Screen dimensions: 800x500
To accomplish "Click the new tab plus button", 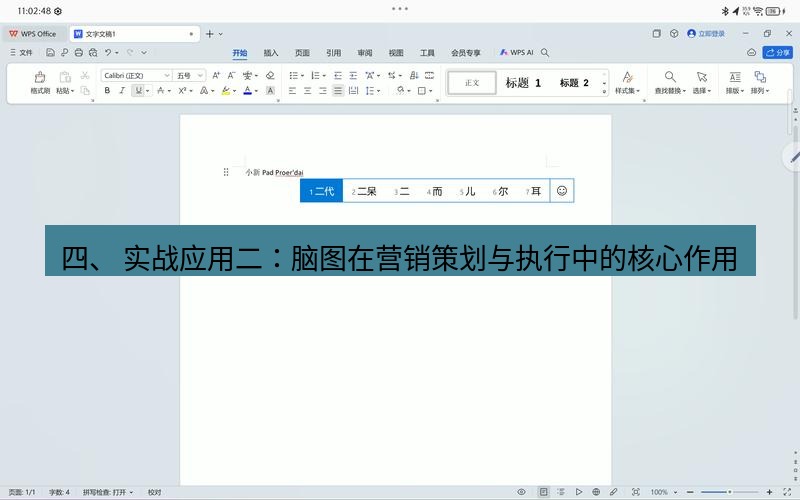I will [x=210, y=34].
